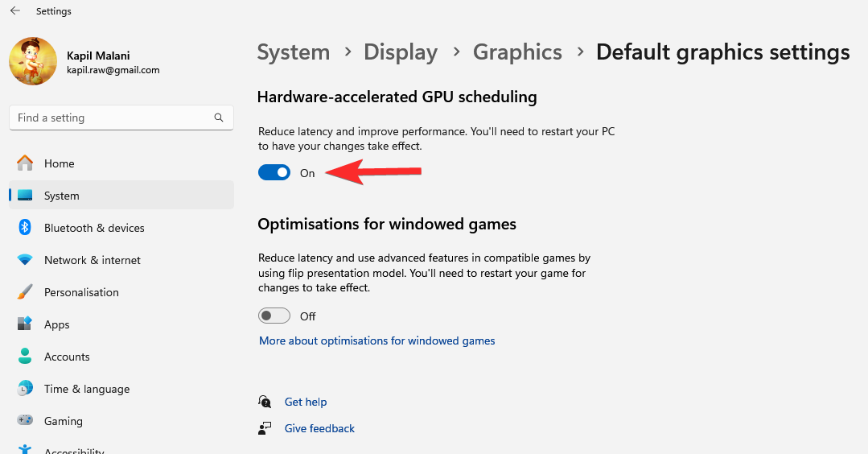The image size is (868, 454).
Task: Navigate to Display breadcrumb
Action: point(401,52)
